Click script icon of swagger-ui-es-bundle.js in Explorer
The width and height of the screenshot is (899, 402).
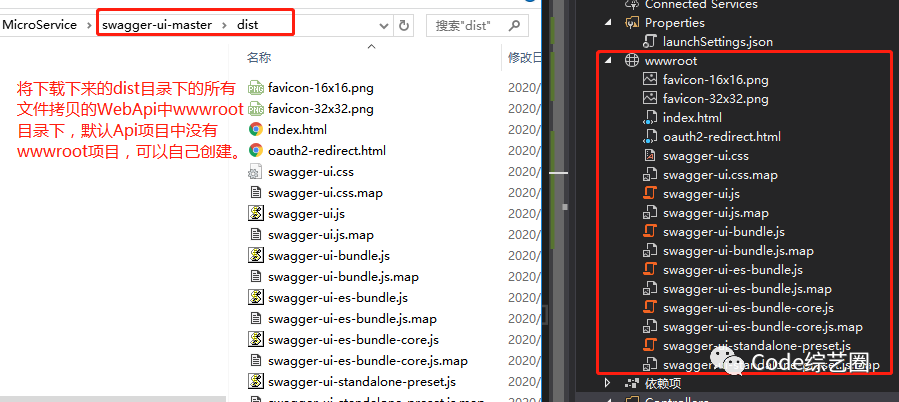click(x=256, y=298)
